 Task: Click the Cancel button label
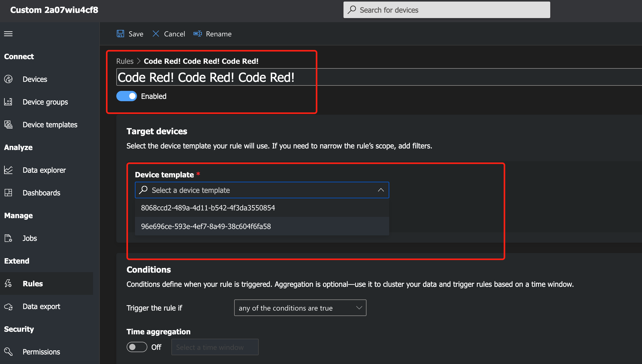point(174,34)
